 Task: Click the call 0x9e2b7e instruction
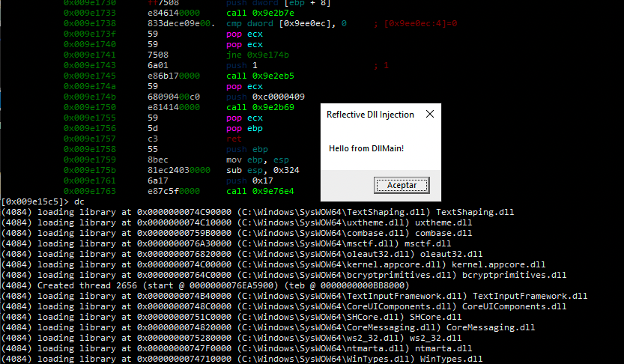pos(260,13)
